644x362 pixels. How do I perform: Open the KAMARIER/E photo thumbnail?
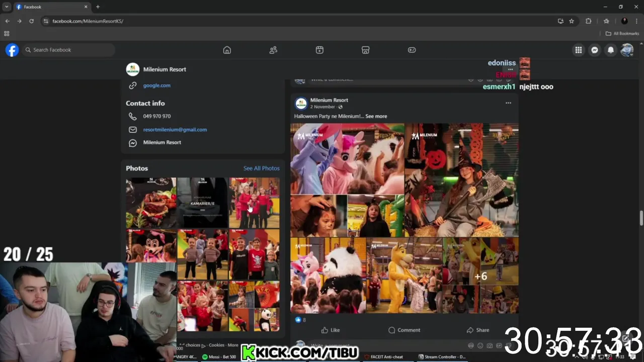(202, 203)
